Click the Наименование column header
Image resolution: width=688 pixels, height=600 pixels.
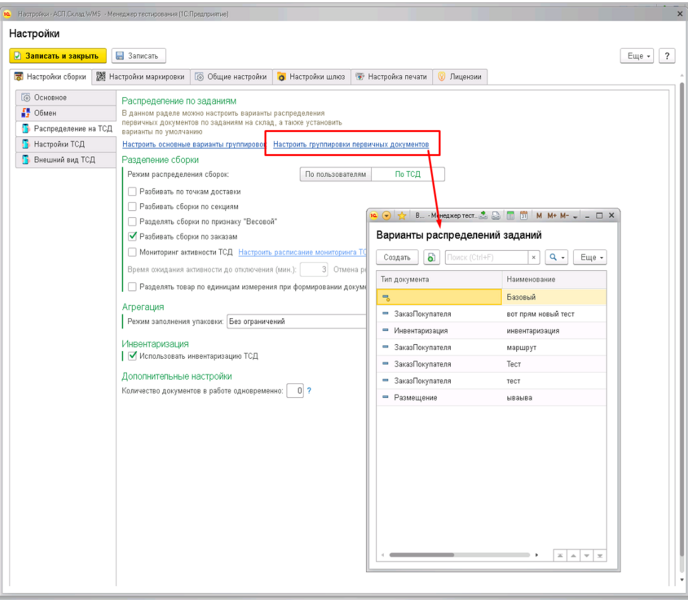click(554, 280)
